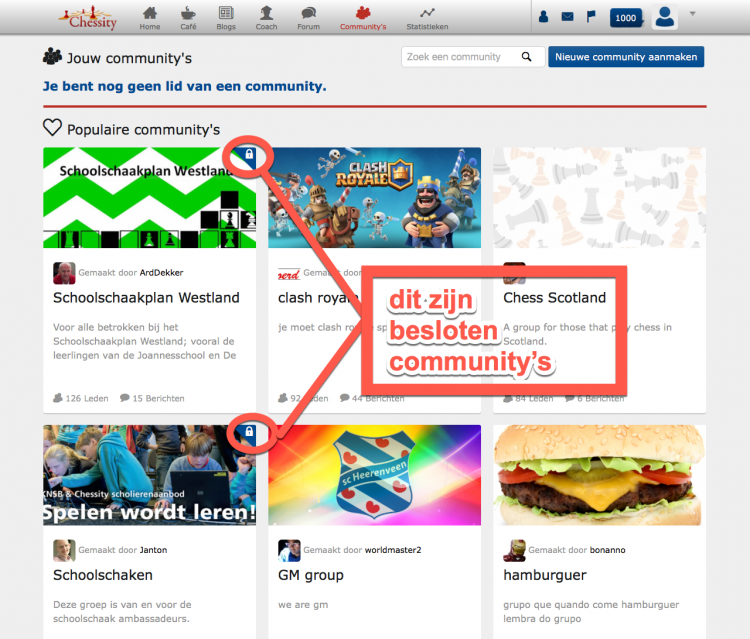Viewport: 750px width, 639px height.
Task: Click 15 Berichten message count
Action: [x=152, y=398]
